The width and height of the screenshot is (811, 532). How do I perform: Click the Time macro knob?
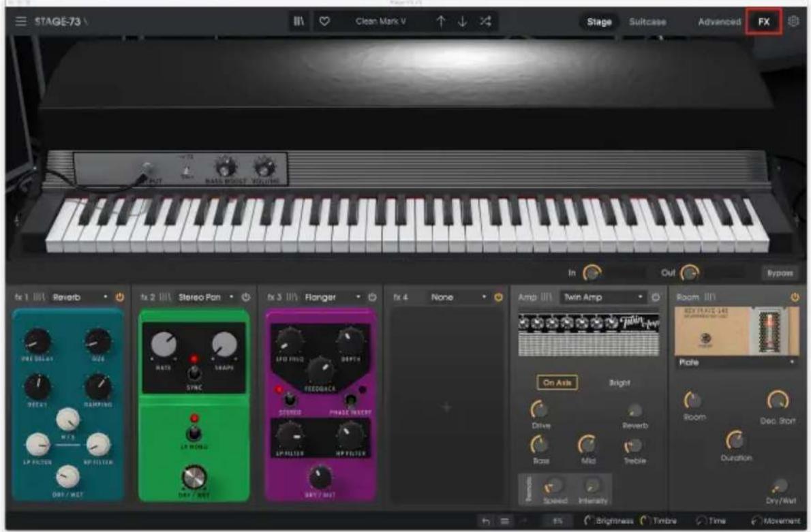pos(701,520)
